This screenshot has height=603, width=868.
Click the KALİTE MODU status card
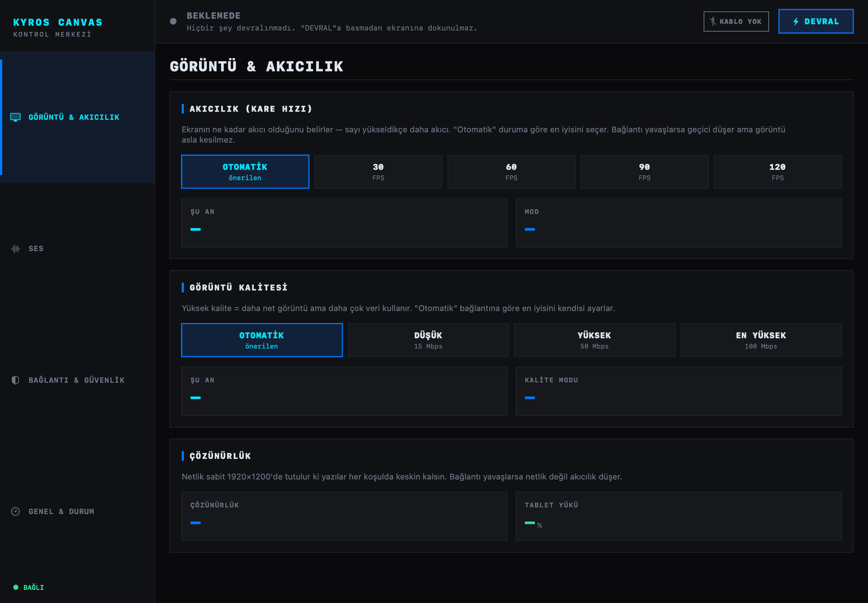tap(679, 391)
